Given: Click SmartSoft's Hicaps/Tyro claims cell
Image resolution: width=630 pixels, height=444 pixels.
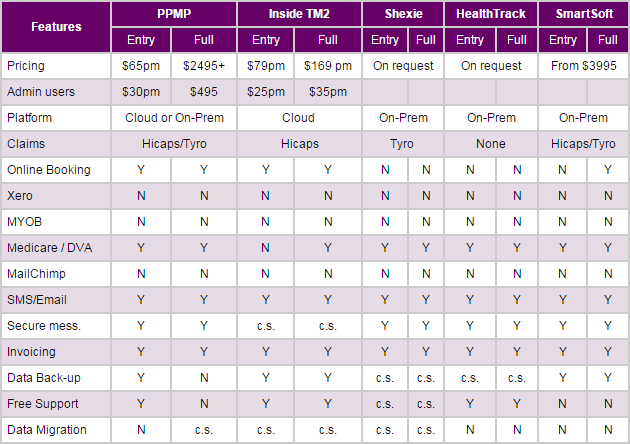Looking at the screenshot, I should 584,144.
